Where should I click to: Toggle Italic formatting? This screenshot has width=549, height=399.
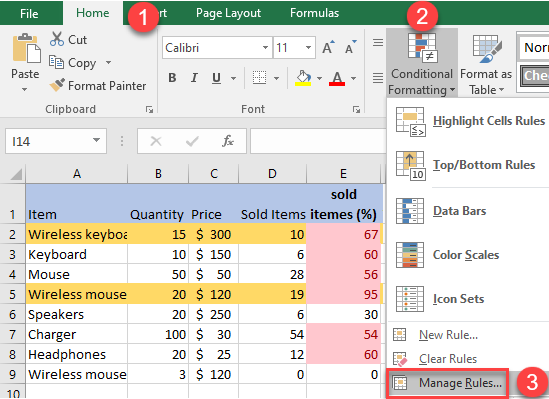(194, 78)
